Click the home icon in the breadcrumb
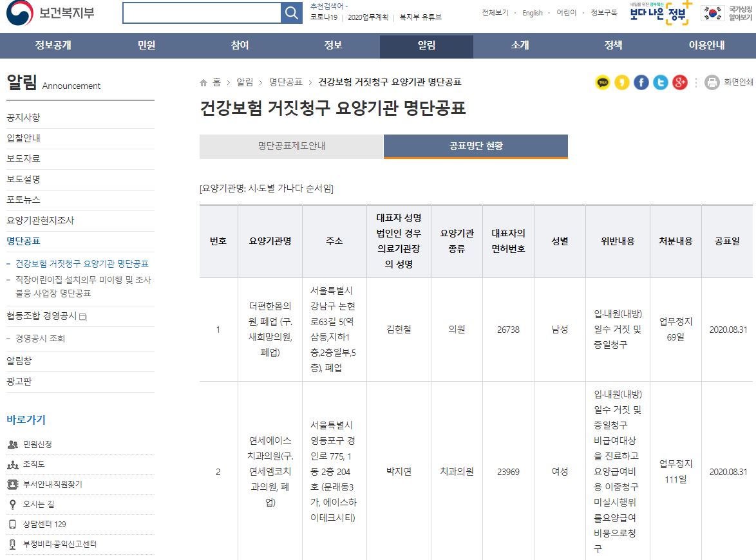Viewport: 756px width, 560px height. 202,82
